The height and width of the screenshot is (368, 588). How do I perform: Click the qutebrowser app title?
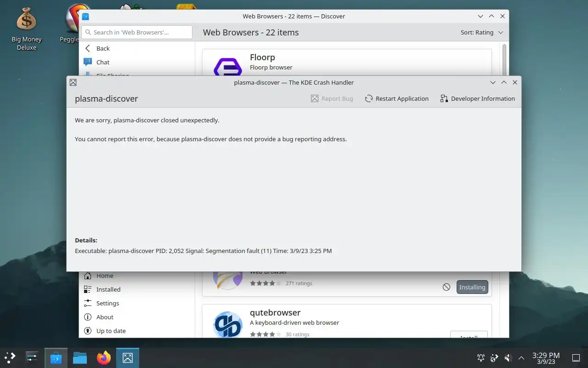(x=275, y=312)
